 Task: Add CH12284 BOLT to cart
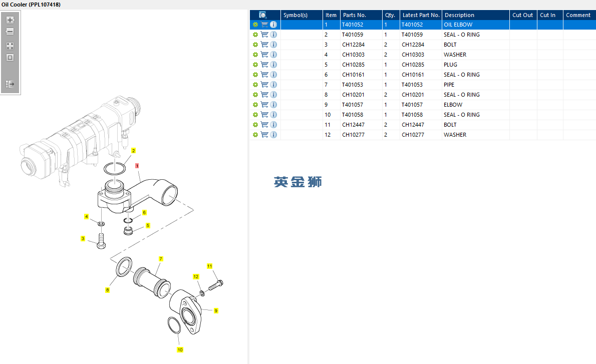tap(264, 45)
